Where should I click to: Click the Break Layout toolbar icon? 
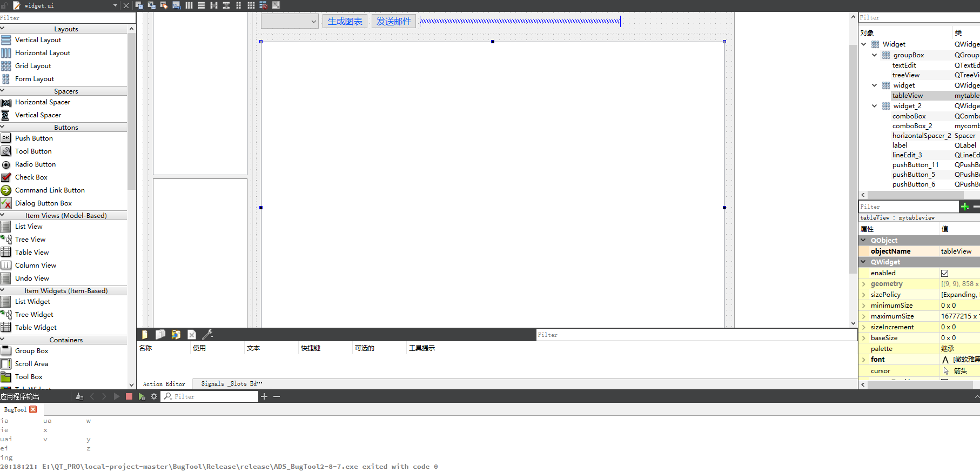click(x=264, y=5)
